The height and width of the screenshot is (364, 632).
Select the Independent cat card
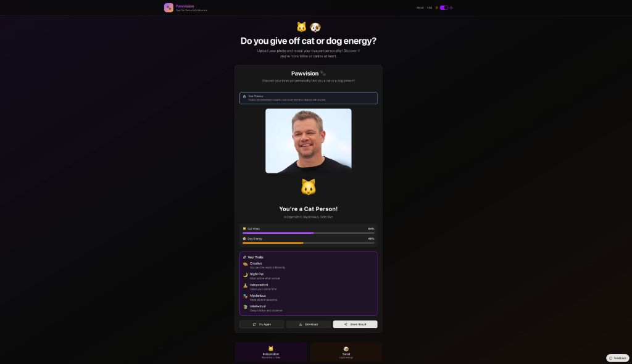(271, 352)
